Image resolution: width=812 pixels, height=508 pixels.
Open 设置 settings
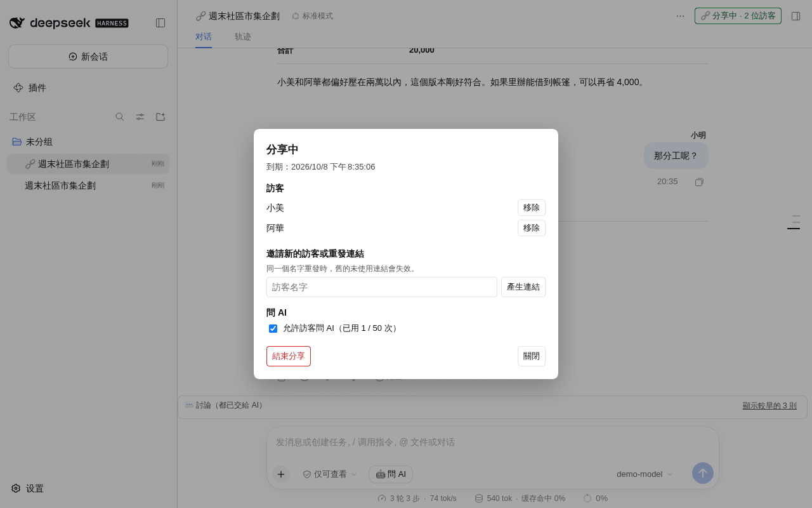(27, 488)
